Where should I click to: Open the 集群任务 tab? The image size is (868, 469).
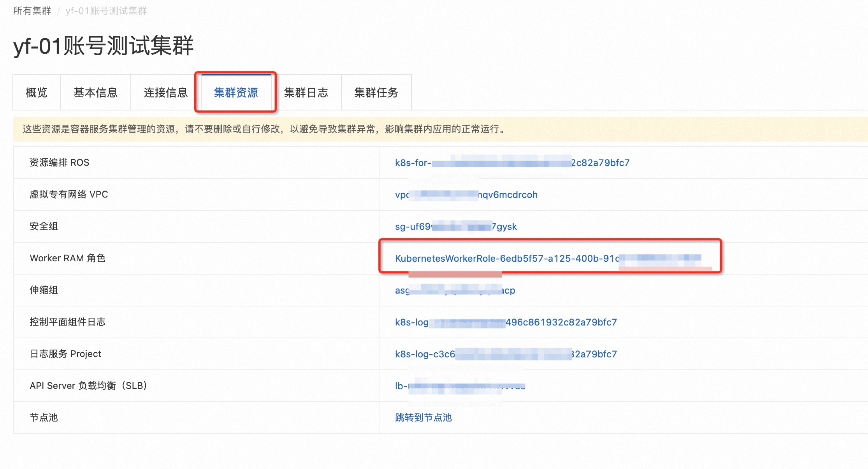click(x=376, y=93)
